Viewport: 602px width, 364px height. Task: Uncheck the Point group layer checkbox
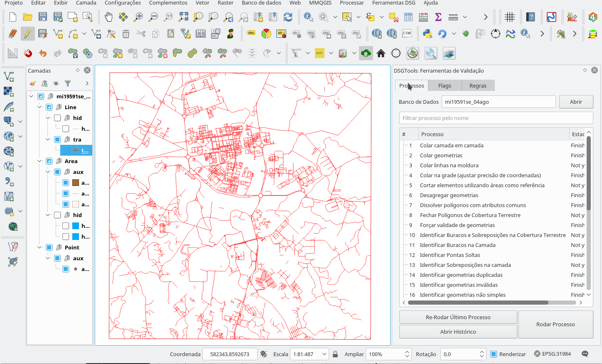click(49, 247)
